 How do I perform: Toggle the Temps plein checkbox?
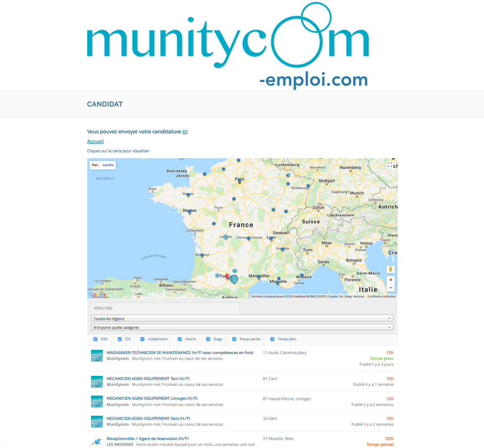(x=272, y=339)
